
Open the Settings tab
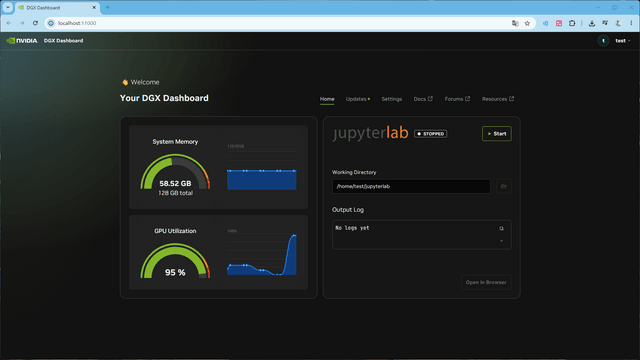(392, 99)
